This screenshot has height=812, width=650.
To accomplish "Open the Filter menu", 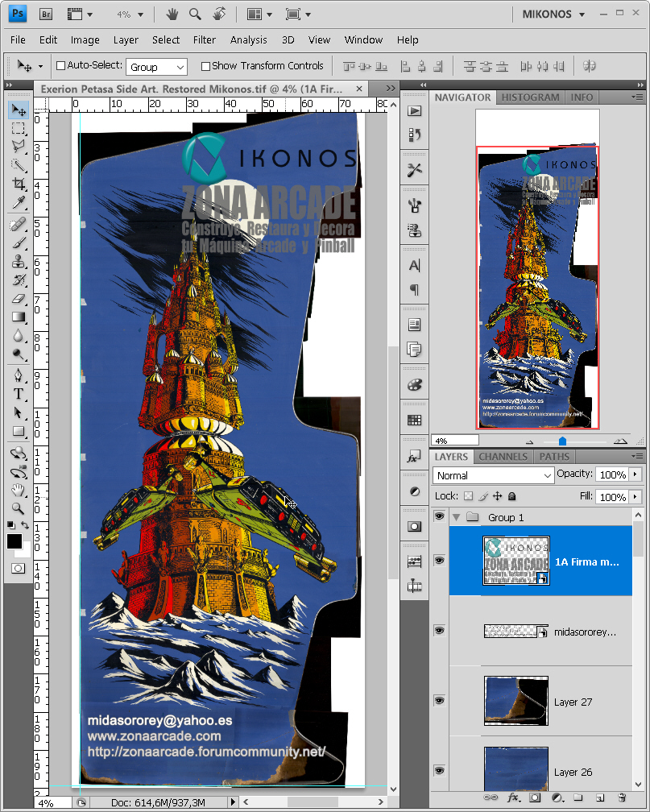I will (x=205, y=39).
